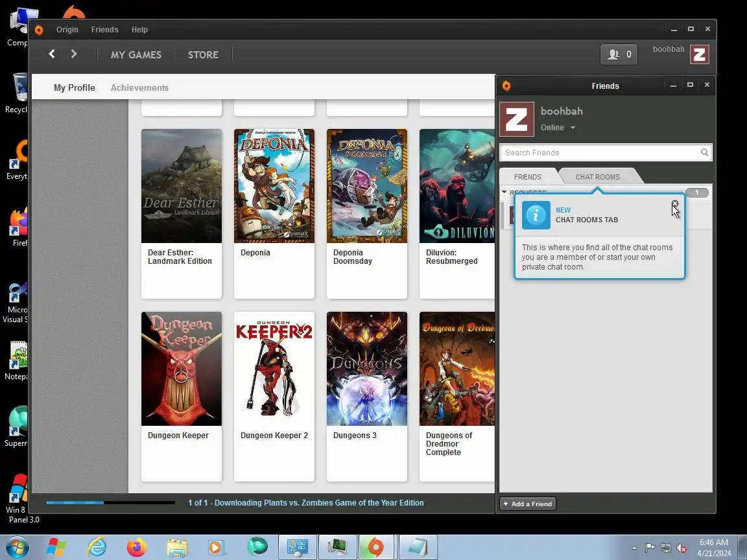This screenshot has width=747, height=560.
Task: Open the system monitor icon on taskbar
Action: click(x=337, y=548)
